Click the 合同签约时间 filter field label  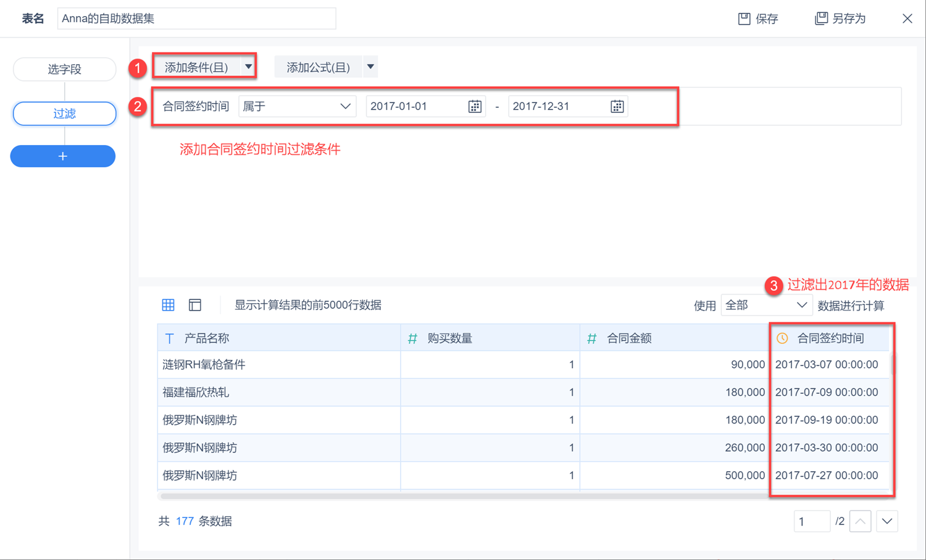196,106
